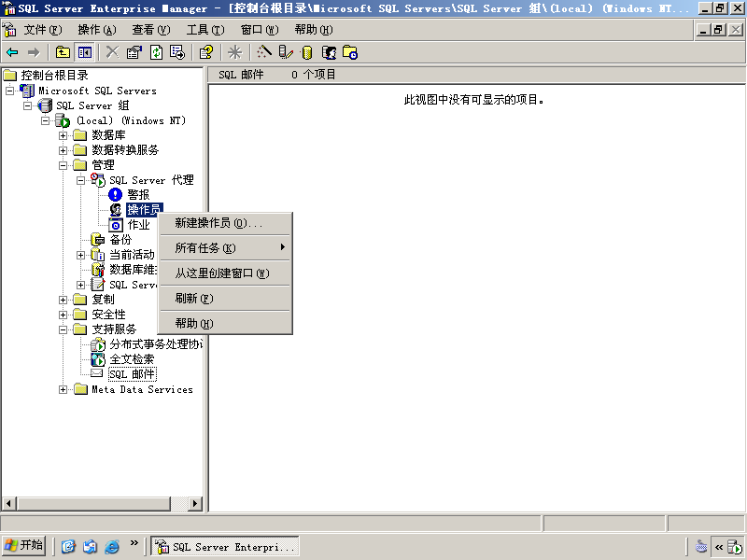
Task: Select the 操作员 operator icon
Action: 115,209
